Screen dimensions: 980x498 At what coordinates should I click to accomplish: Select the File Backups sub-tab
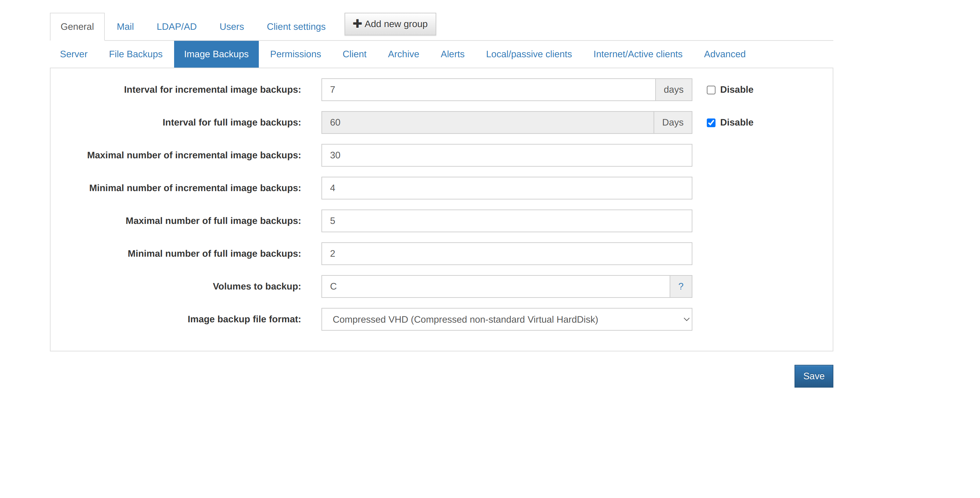point(136,54)
